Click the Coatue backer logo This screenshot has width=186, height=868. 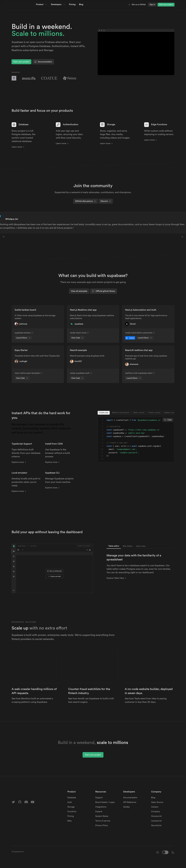[x=49, y=78]
